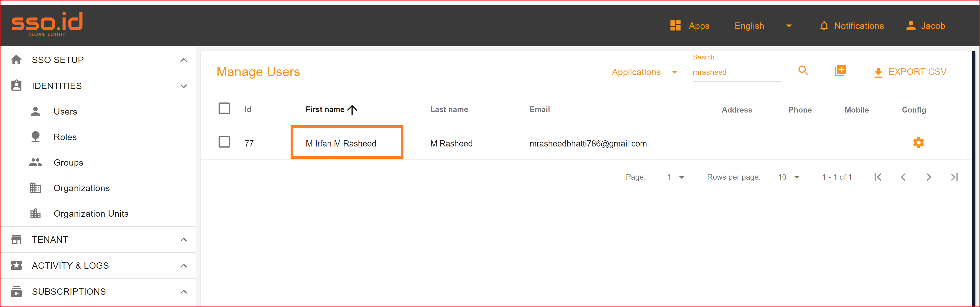The width and height of the screenshot is (980, 307).
Task: Click the Config column header
Action: 914,110
